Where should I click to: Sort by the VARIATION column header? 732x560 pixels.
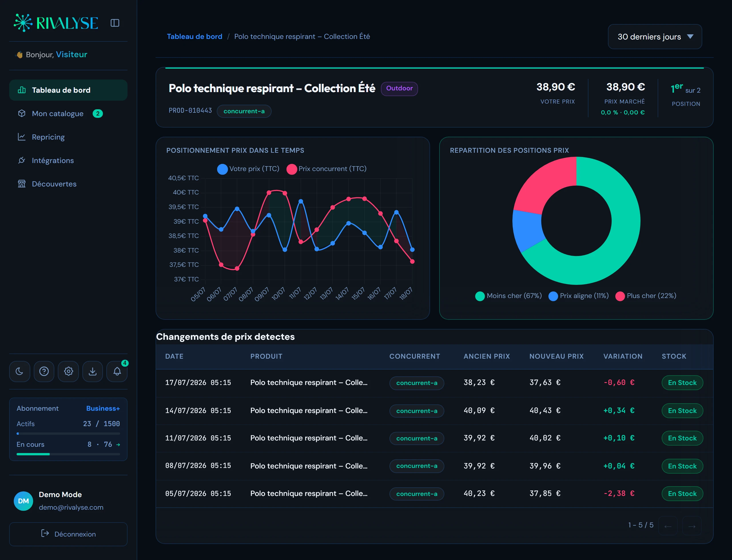coord(623,356)
